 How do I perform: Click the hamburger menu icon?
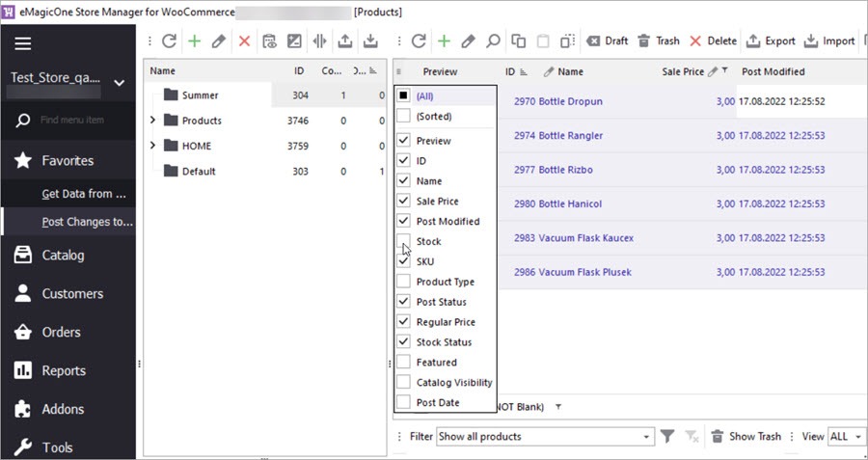(x=22, y=43)
